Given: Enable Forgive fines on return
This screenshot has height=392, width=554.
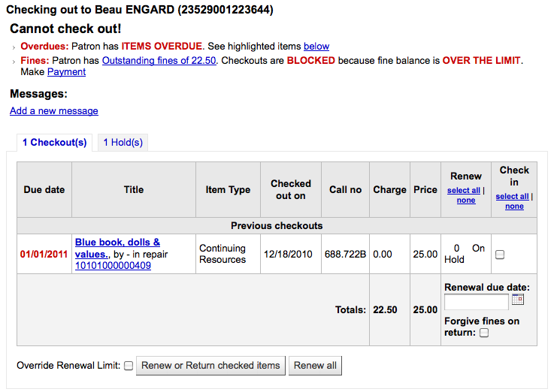Looking at the screenshot, I should [484, 333].
